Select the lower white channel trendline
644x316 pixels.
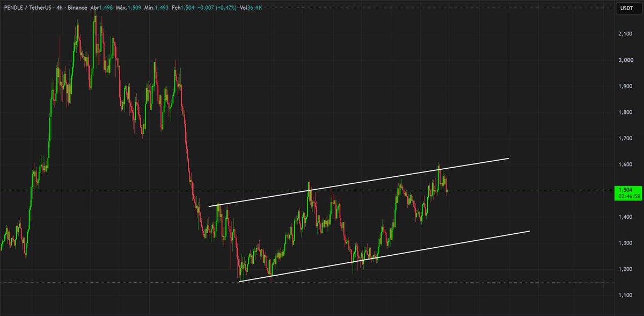(384, 256)
